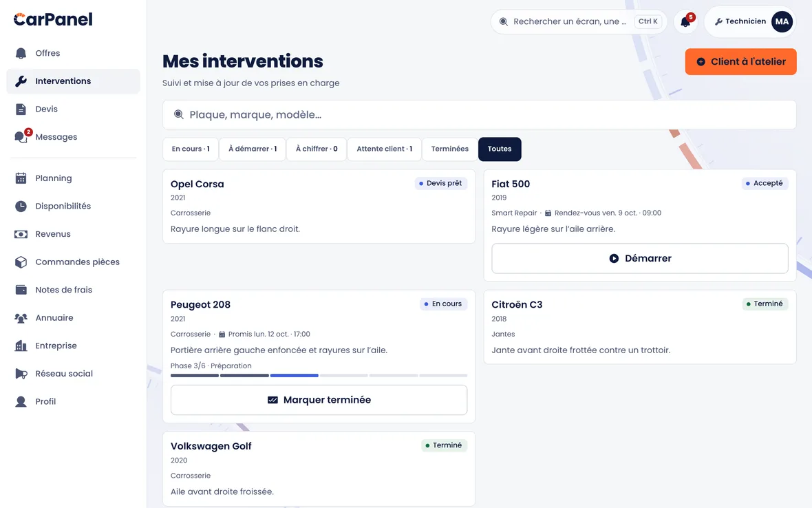Select the À démarrer filter tab
Image resolution: width=812 pixels, height=508 pixels.
tap(253, 149)
